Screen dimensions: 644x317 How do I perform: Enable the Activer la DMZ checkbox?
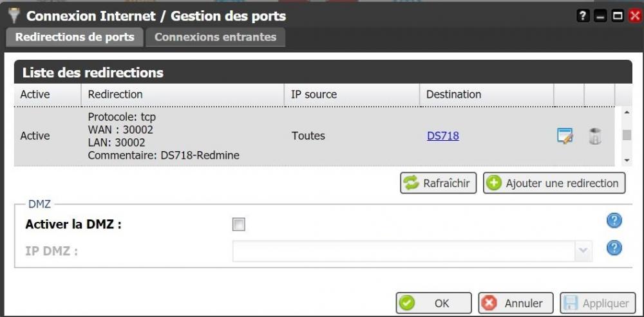point(239,224)
